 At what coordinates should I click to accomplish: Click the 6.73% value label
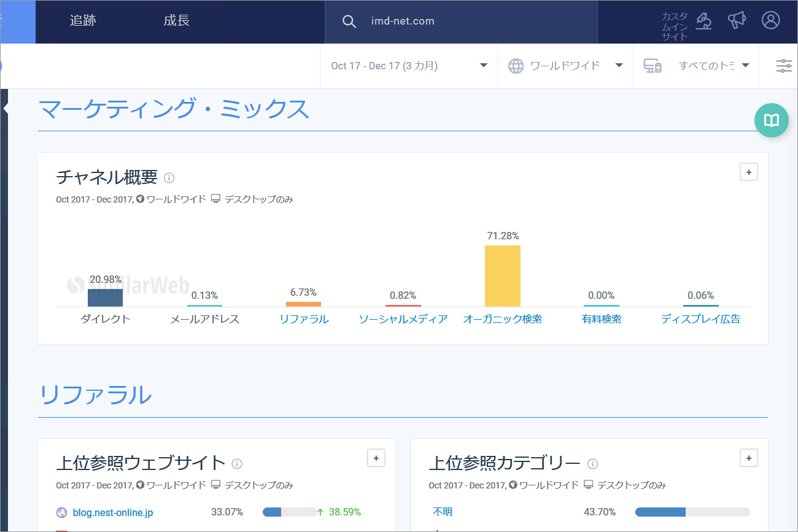click(x=304, y=293)
